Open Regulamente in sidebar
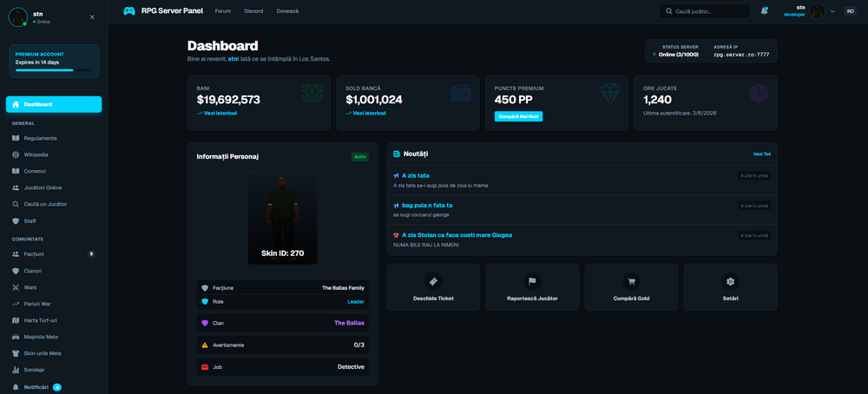 pyautogui.click(x=54, y=138)
